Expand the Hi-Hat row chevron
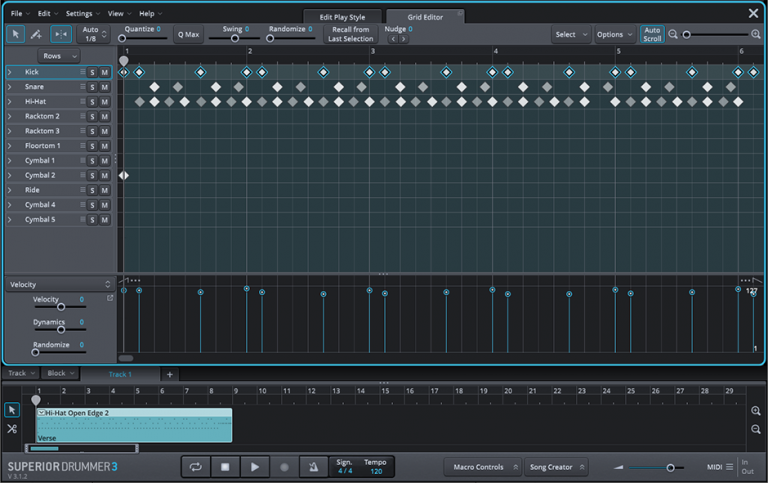Viewport: 768px width, 483px height. [10, 102]
